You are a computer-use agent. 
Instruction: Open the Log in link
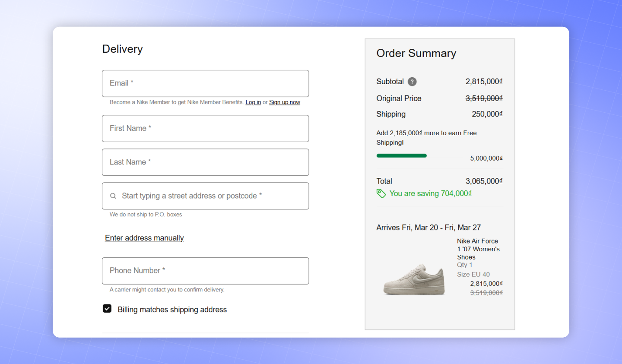pyautogui.click(x=253, y=102)
